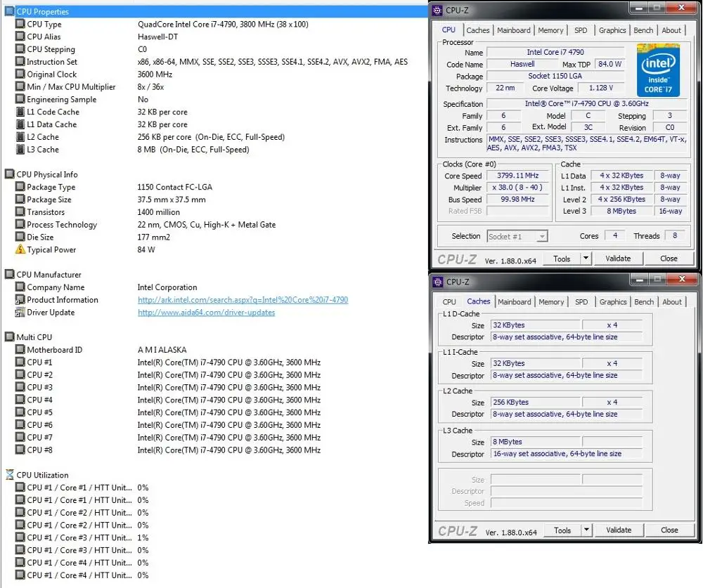Click the Core Speed 3799.11 MHz field
This screenshot has height=588, width=703.
518,176
